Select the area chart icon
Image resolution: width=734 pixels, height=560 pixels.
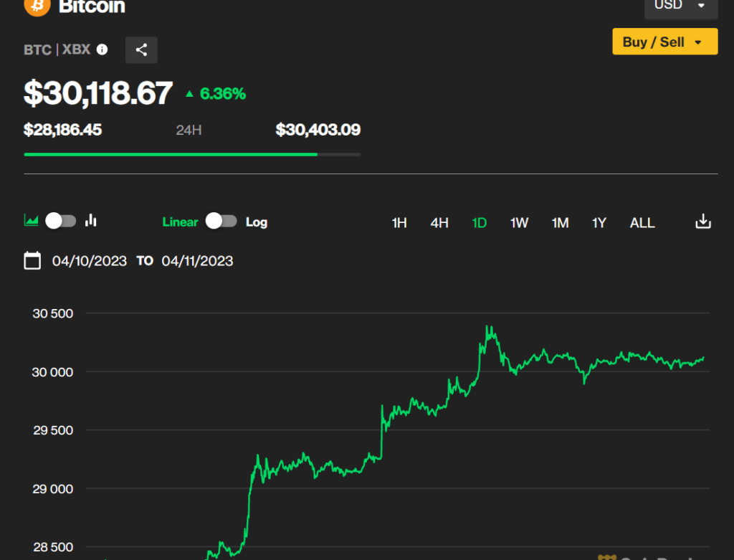click(31, 221)
